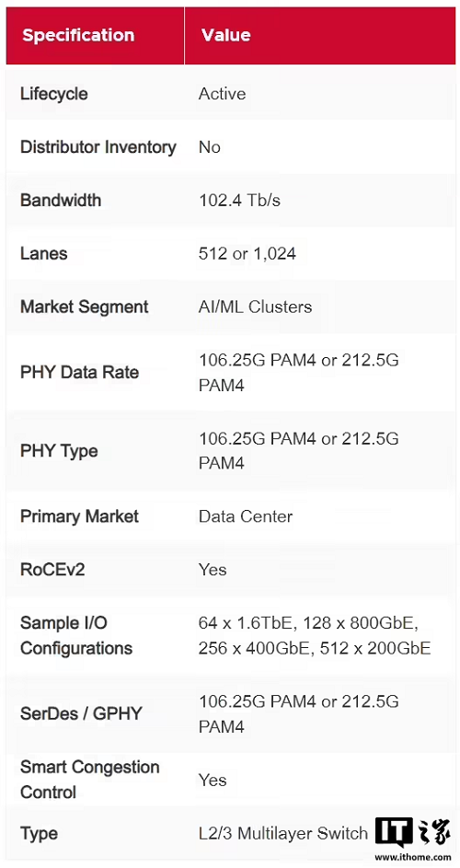Click the AI/ML Clusters value
The width and height of the screenshot is (460, 868).
255,307
